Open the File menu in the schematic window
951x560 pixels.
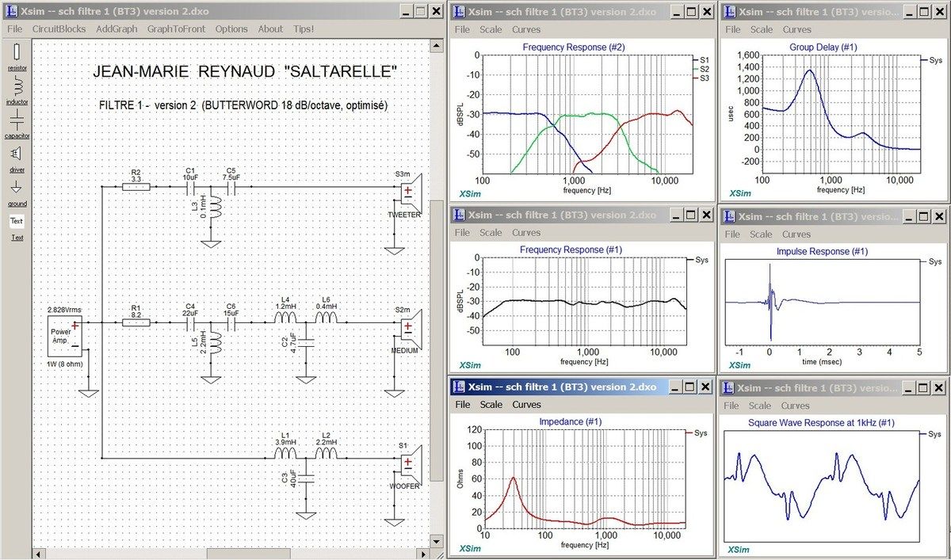[15, 29]
